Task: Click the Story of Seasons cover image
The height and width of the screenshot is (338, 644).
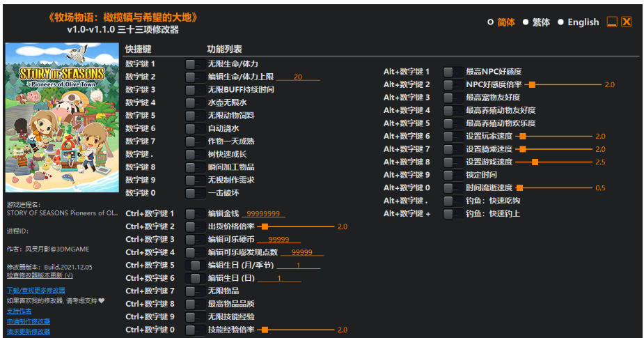Action: [x=62, y=118]
